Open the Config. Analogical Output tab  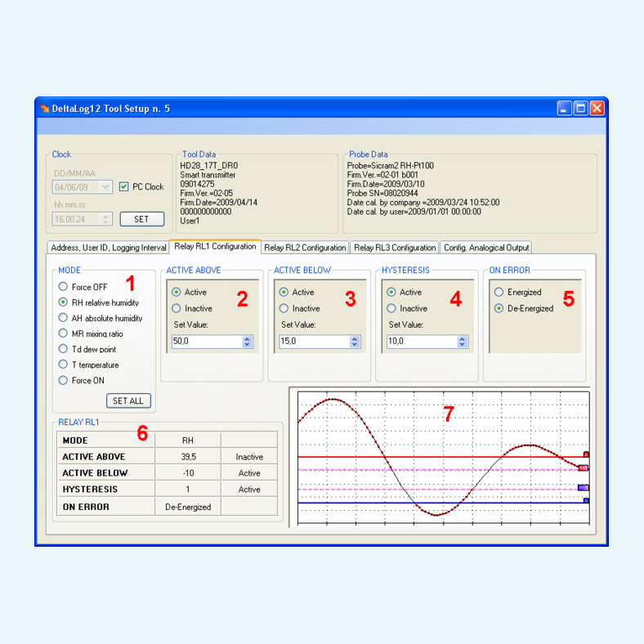click(486, 248)
